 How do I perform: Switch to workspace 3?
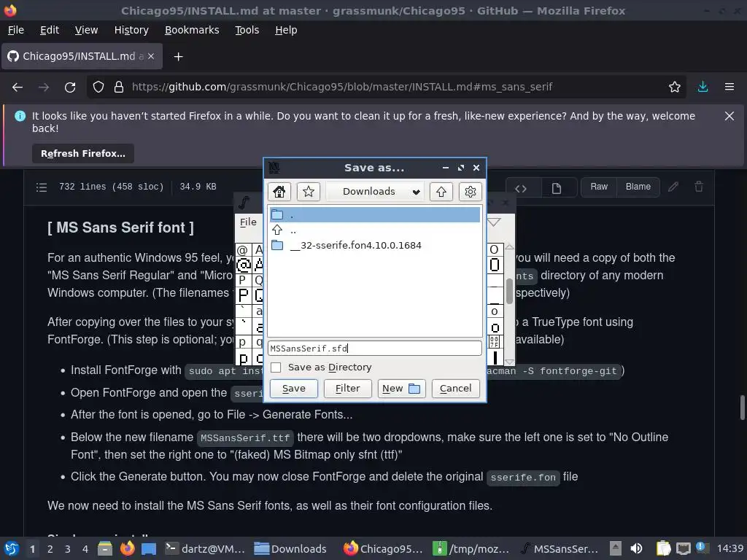68,549
